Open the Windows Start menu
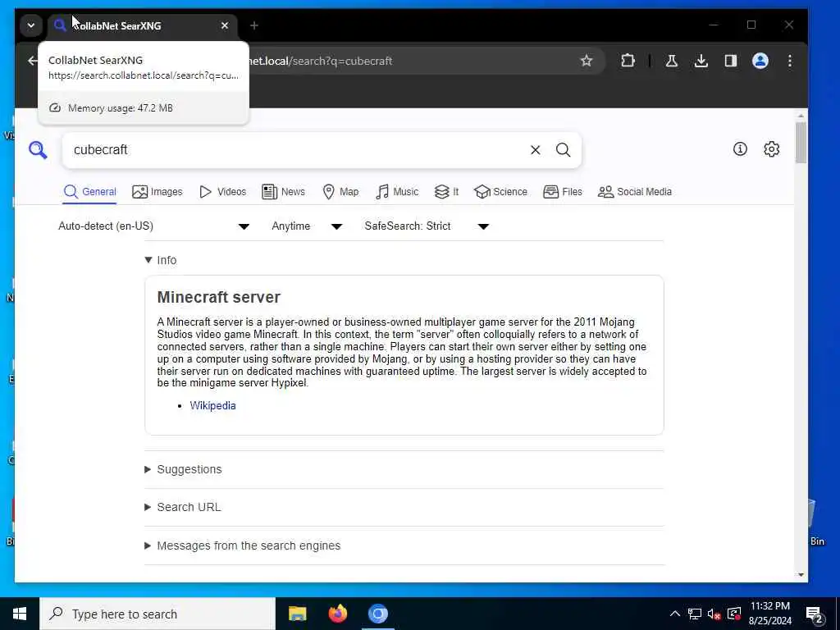The width and height of the screenshot is (840, 630). pos(20,614)
